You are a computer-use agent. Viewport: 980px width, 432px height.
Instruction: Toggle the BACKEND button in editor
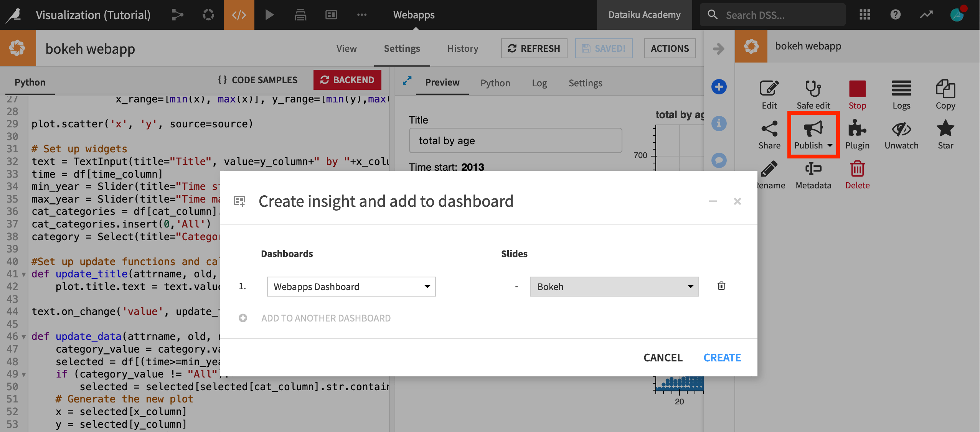tap(347, 80)
